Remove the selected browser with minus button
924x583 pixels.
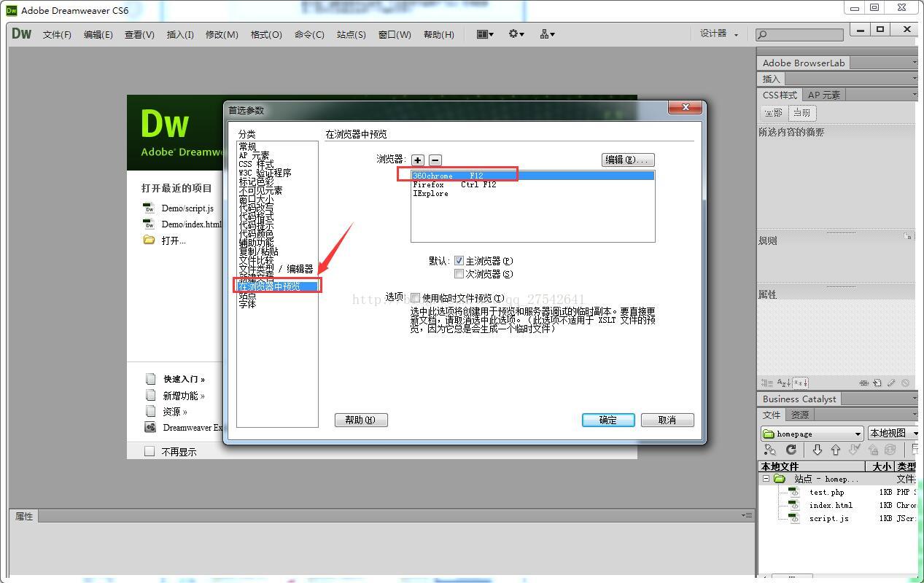pos(435,160)
